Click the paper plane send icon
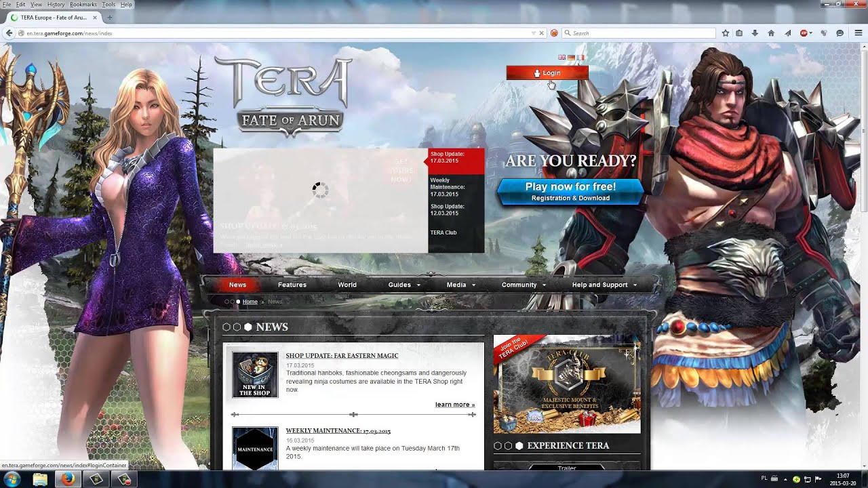 tap(787, 33)
